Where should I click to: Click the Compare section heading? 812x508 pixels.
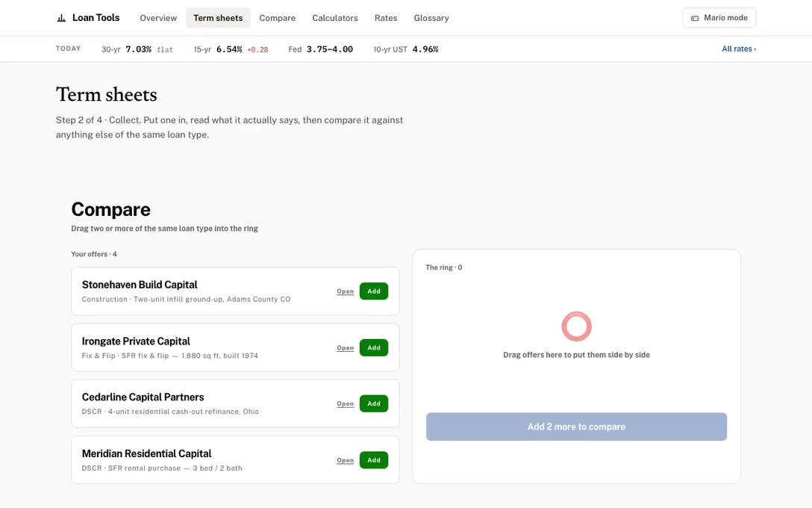tap(110, 209)
